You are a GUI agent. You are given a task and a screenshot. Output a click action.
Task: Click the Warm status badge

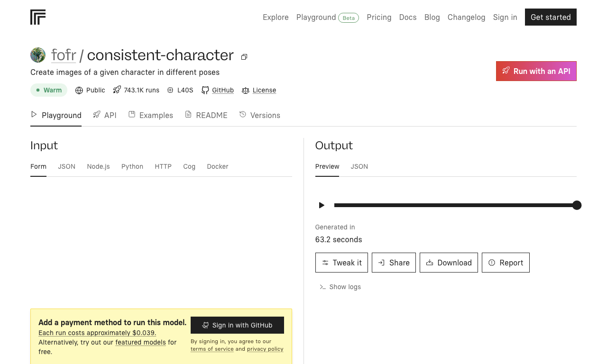(49, 90)
